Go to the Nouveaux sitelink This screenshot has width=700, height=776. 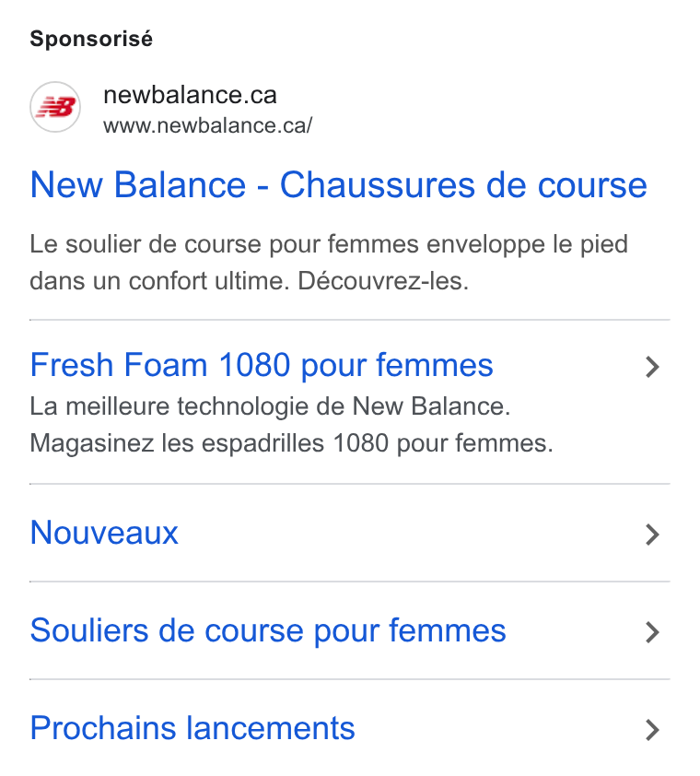point(104,533)
